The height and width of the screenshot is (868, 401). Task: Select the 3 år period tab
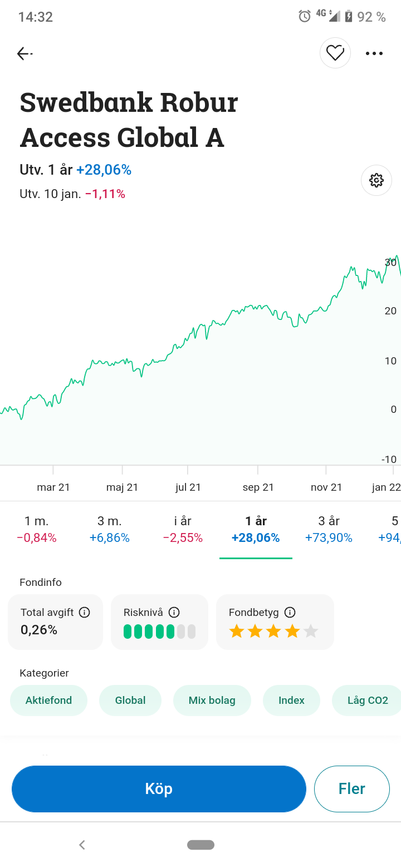point(329,529)
